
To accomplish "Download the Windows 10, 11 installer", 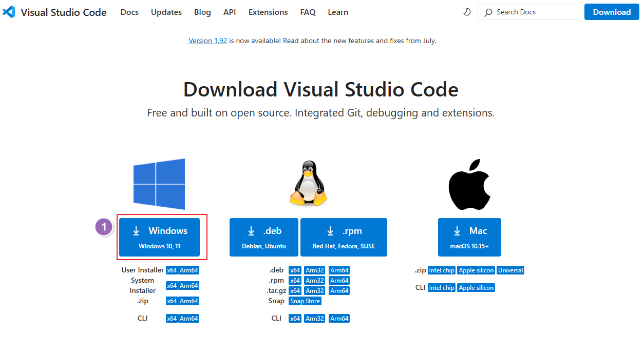I will point(159,237).
